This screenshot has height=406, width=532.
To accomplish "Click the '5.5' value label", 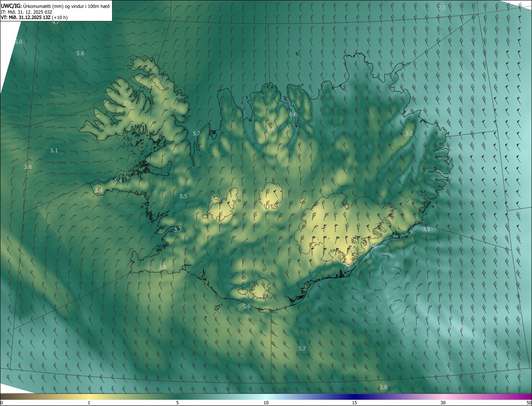I will click(183, 196).
